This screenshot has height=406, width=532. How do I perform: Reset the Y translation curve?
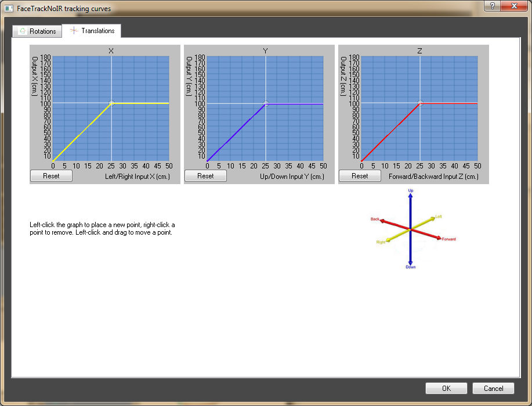coord(205,176)
